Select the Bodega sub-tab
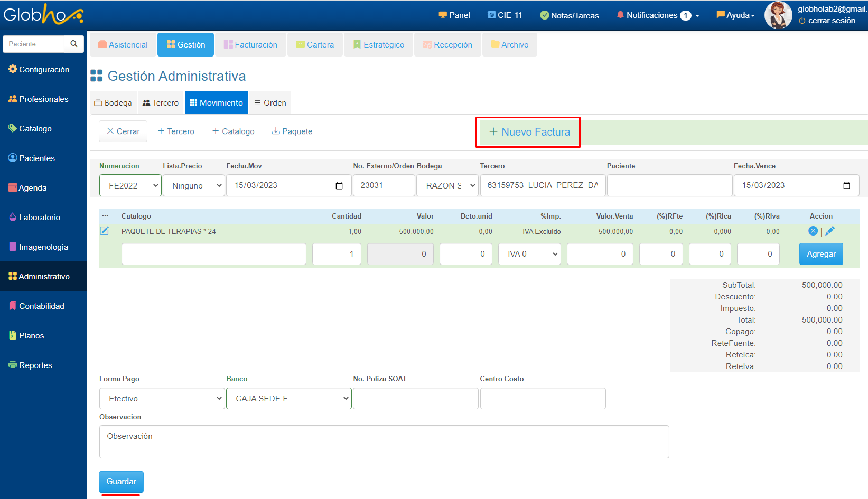Viewport: 868px width, 499px height. pyautogui.click(x=113, y=103)
